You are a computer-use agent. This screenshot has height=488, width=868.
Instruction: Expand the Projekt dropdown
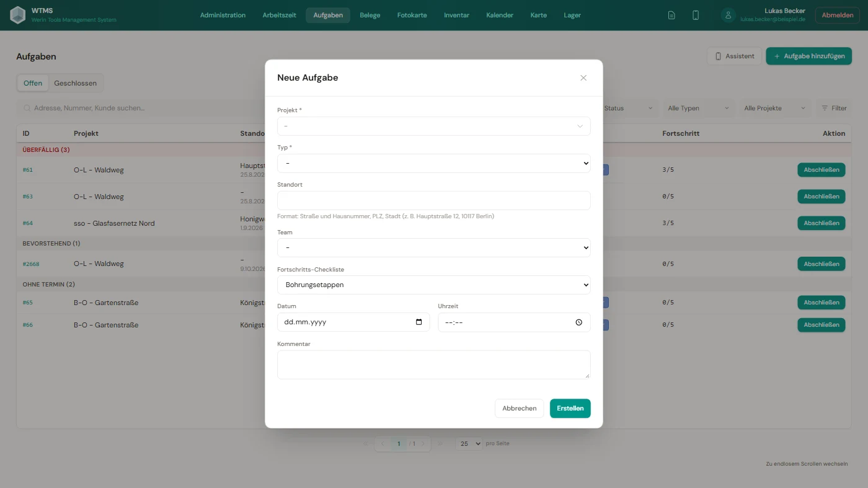click(x=434, y=126)
